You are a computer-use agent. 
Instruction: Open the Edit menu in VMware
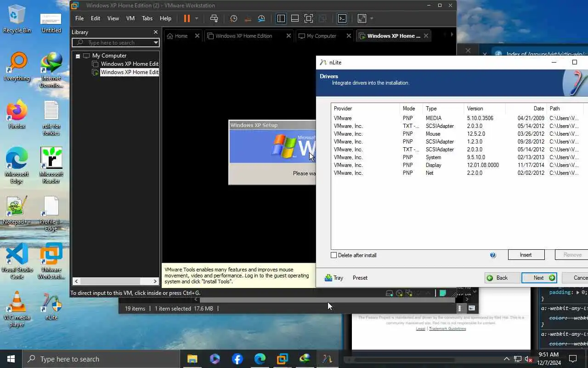pos(96,18)
